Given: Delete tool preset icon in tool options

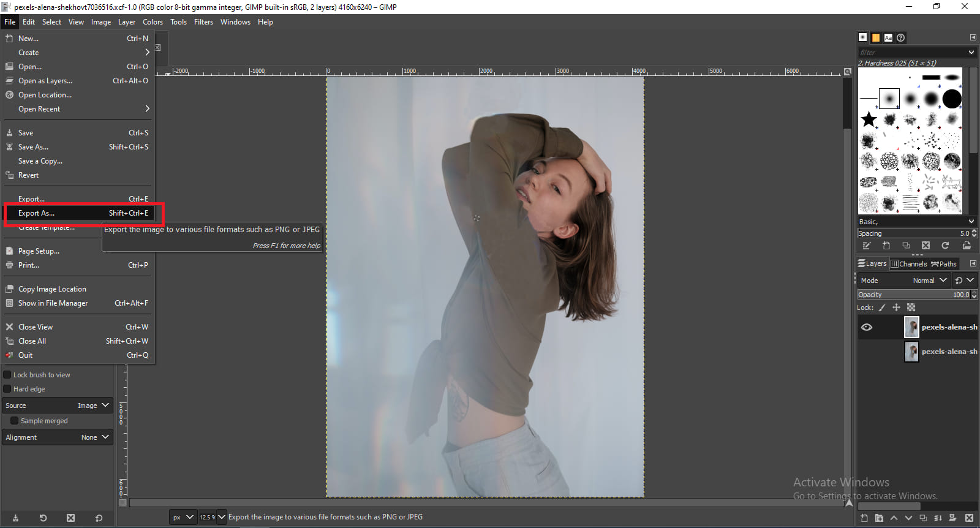Looking at the screenshot, I should [70, 518].
